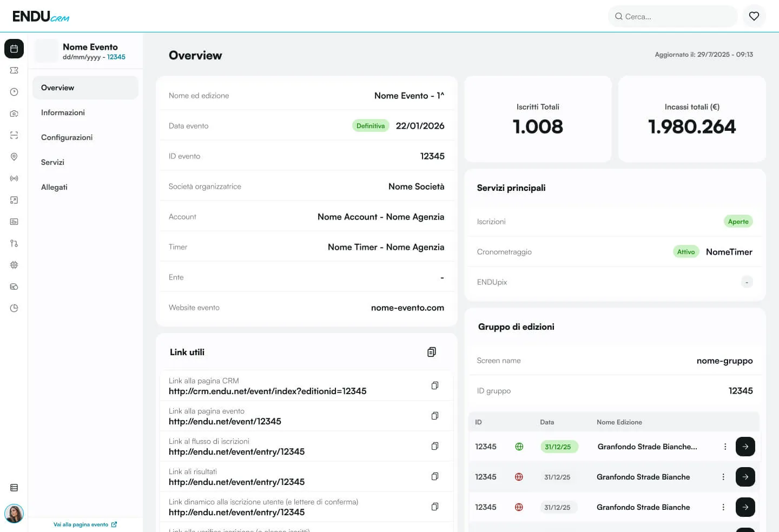The height and width of the screenshot is (532, 779).
Task: Click the ENDU CRM logo
Action: [x=41, y=16]
